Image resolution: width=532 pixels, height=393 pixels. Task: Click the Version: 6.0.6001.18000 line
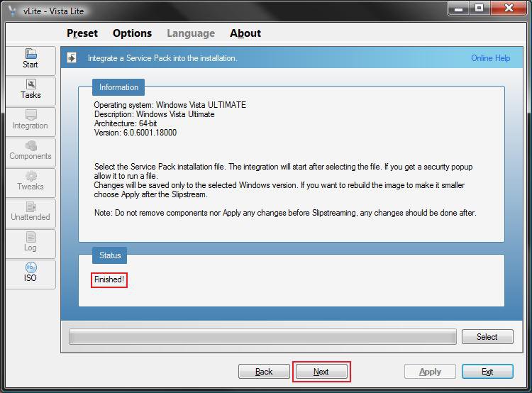pos(135,133)
